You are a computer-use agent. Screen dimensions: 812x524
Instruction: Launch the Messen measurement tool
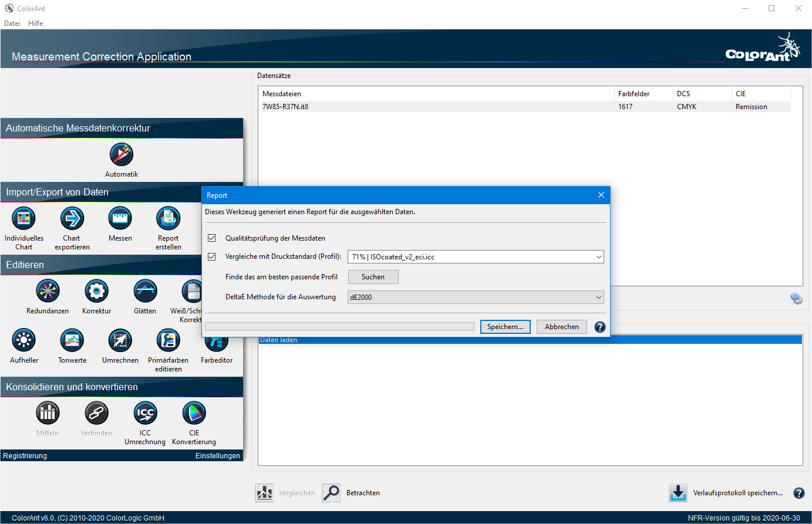point(120,219)
